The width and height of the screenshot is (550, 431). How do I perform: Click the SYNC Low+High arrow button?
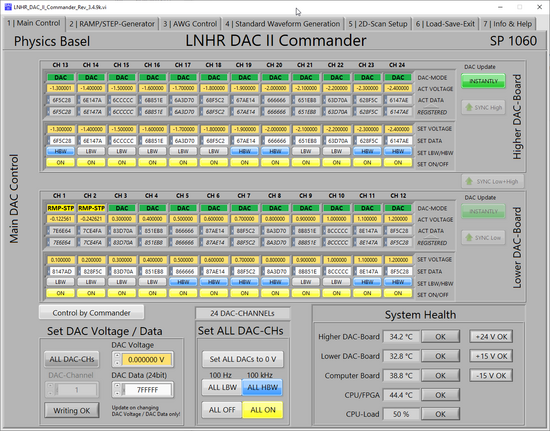tap(492, 181)
